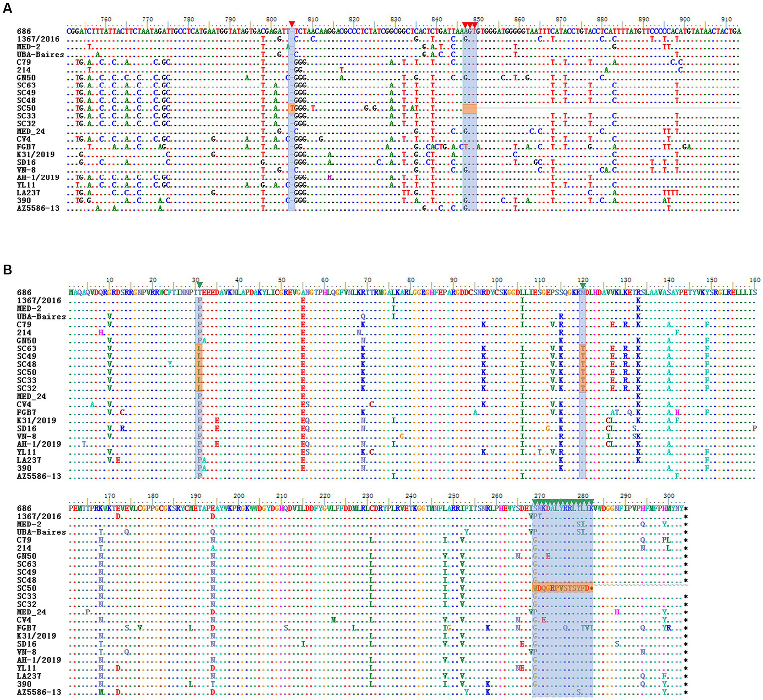Click the panel A label

click(x=7, y=8)
